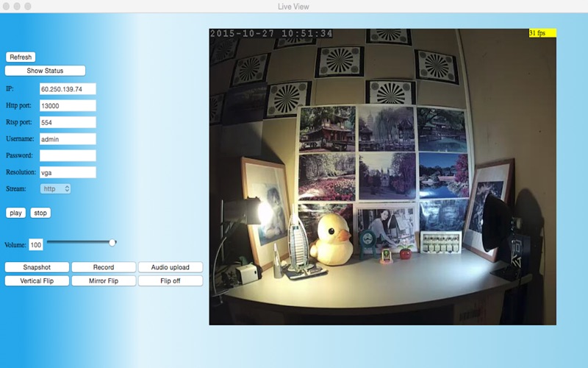The width and height of the screenshot is (588, 368).
Task: Start the stream with play button
Action: click(x=15, y=213)
